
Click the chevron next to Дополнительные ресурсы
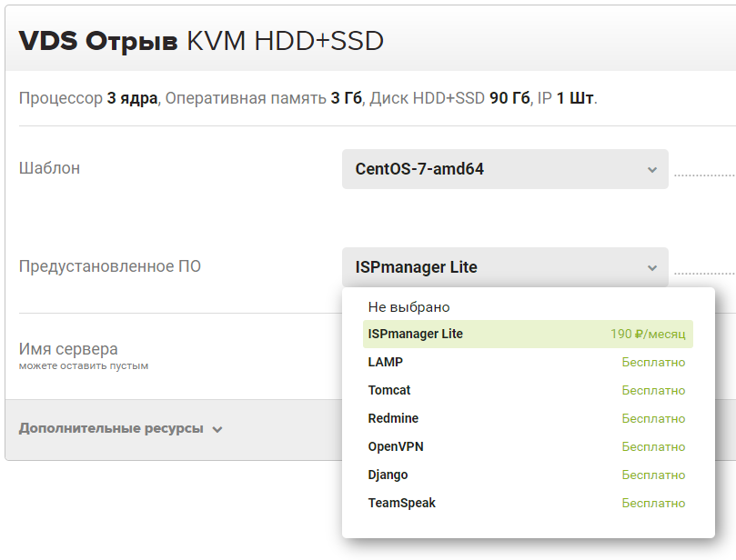(217, 429)
